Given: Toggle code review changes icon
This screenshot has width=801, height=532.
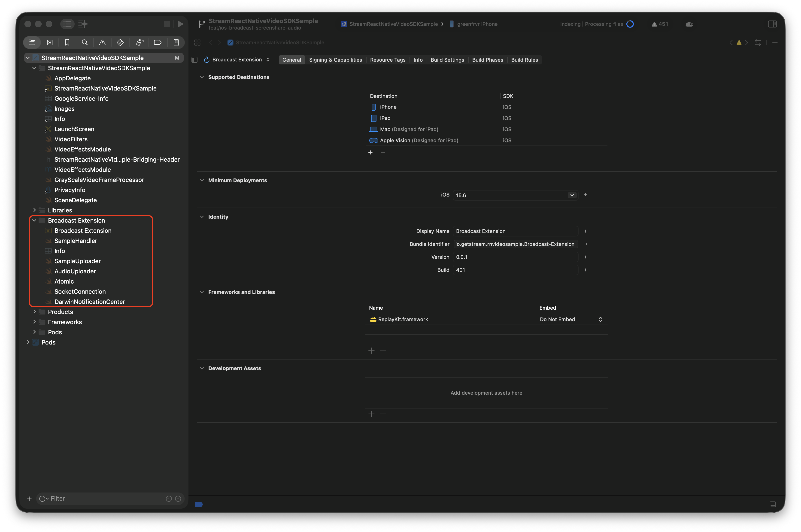Looking at the screenshot, I should click(758, 42).
